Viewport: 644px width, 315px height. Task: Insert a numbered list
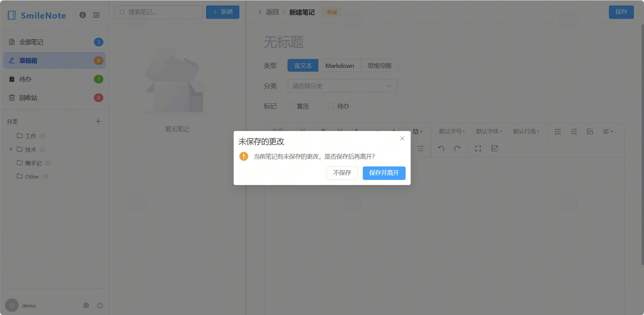click(574, 131)
